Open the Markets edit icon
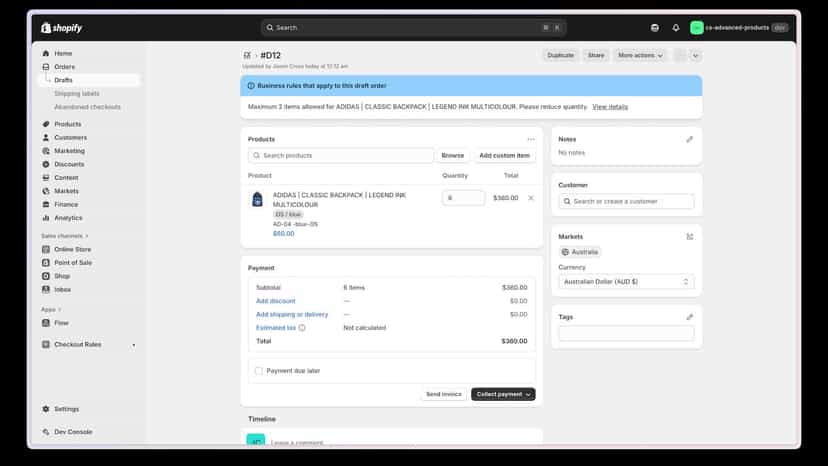 tap(690, 237)
